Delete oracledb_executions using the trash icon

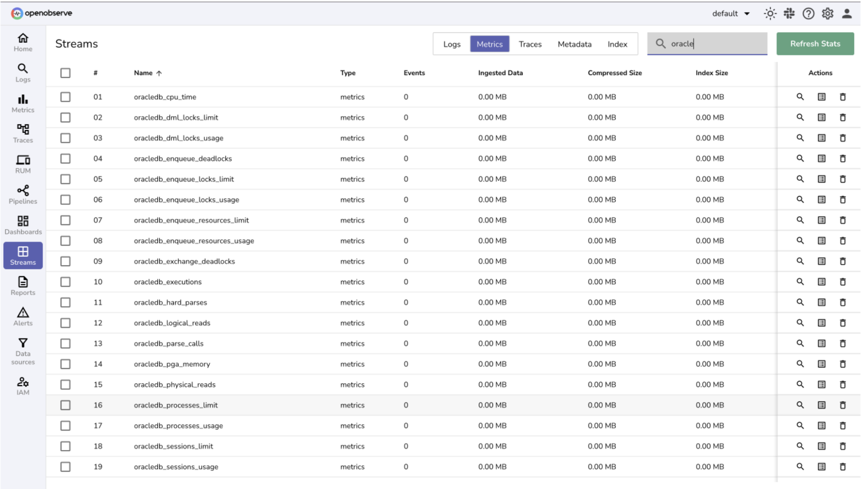pos(843,282)
